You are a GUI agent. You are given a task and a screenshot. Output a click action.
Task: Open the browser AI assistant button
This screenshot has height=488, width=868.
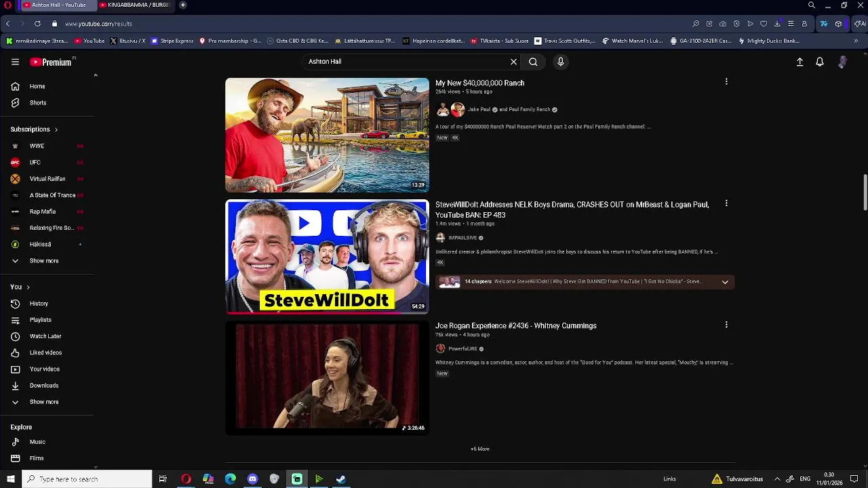click(x=860, y=24)
